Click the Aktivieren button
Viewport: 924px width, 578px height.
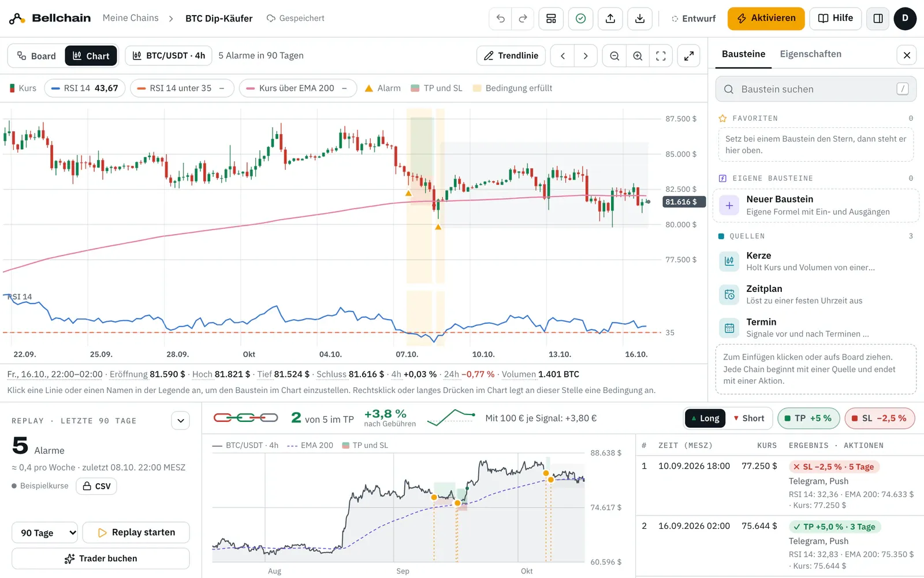click(x=766, y=18)
